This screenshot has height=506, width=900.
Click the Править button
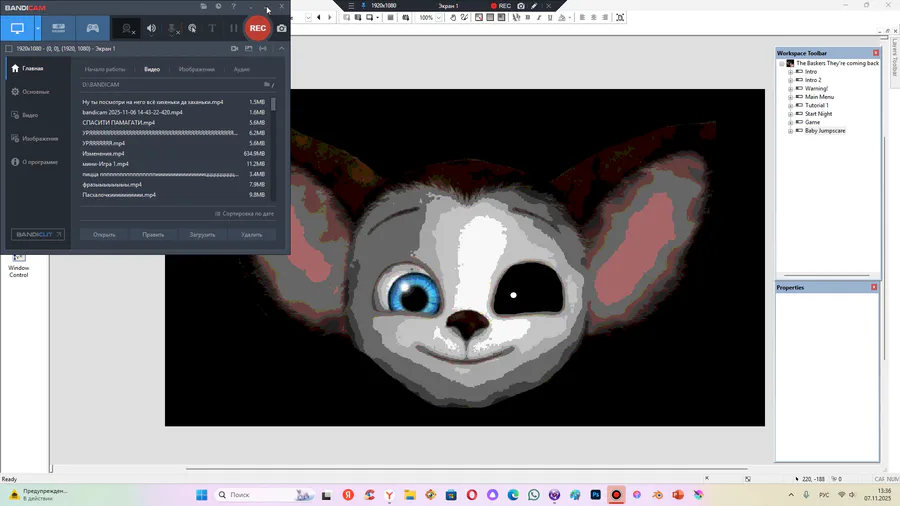(153, 235)
